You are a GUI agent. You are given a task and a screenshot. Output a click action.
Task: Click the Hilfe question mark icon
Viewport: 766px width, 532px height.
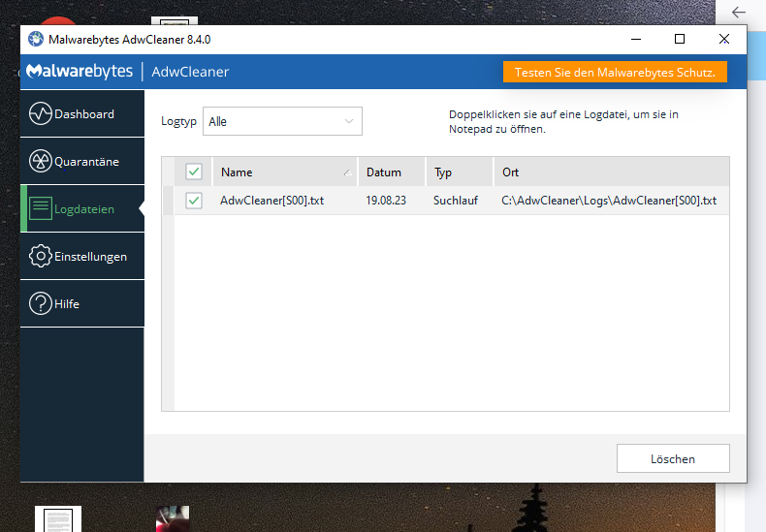point(41,303)
